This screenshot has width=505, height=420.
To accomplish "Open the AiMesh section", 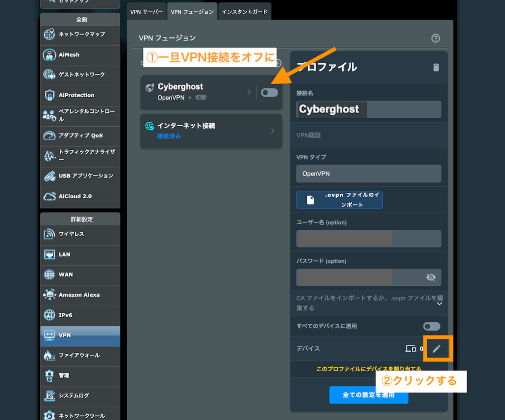I will pyautogui.click(x=79, y=55).
